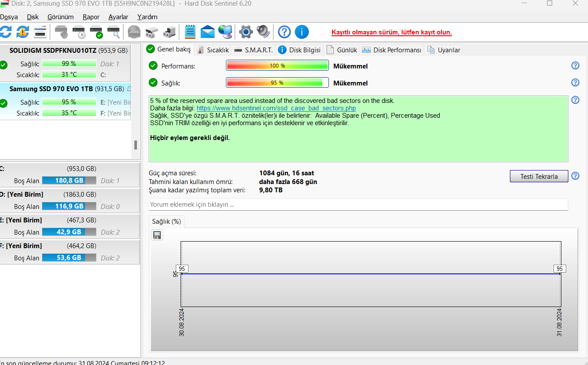Viewport: 588px width, 365px height.
Task: Click the disk with green checkmark icon
Action: pos(96,32)
